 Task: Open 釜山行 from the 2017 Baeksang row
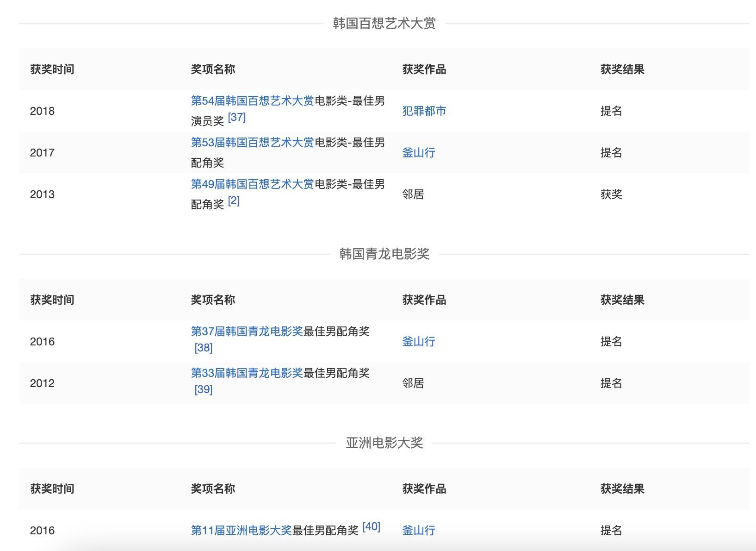(x=419, y=152)
